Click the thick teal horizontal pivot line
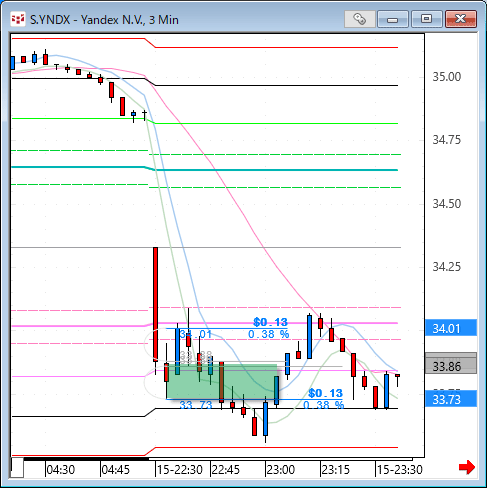This screenshot has width=487, height=488. (205, 169)
